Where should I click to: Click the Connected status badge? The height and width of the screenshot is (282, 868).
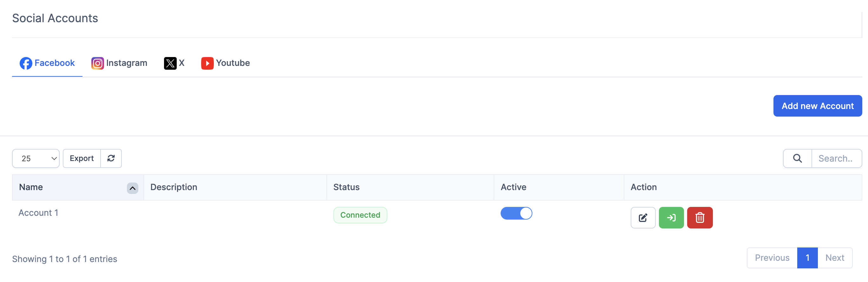360,215
